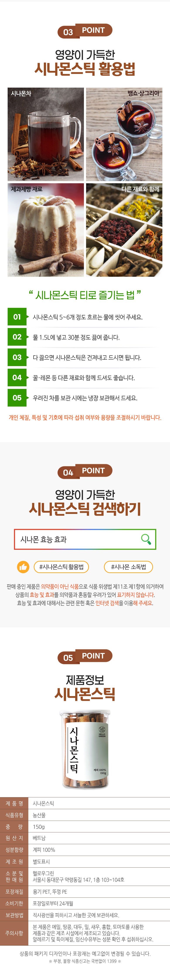Open the 다른 재료와 함께 herbs photo
Screen dimensions: 170x980
click(x=124, y=230)
